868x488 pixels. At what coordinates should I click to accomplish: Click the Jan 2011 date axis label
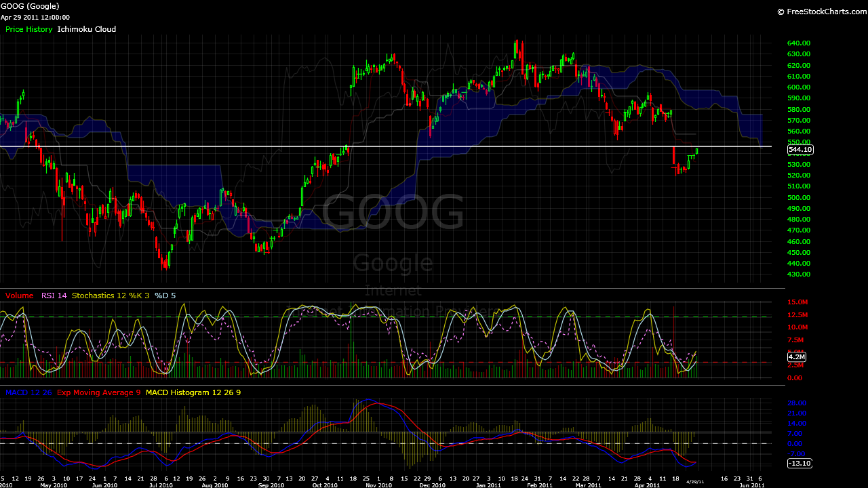[488, 485]
